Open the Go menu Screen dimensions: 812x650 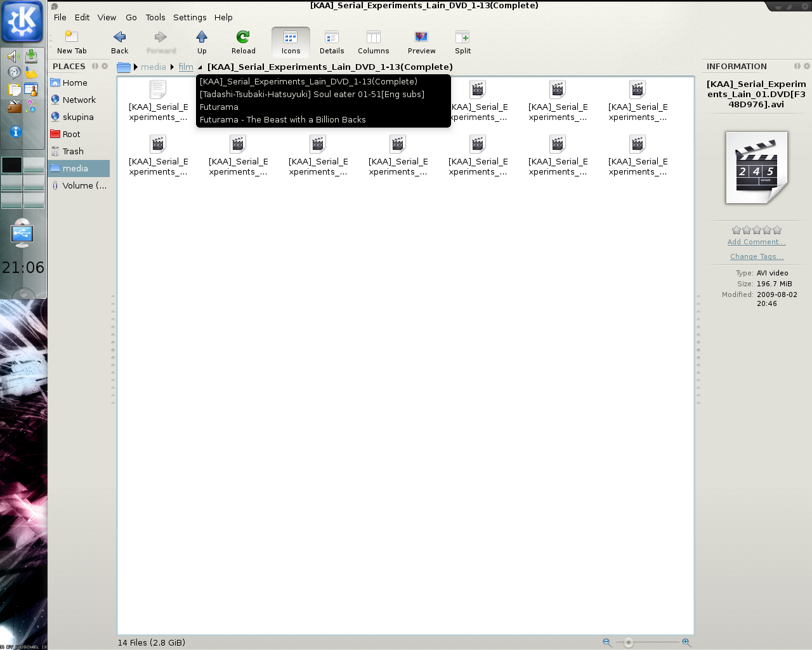click(131, 17)
